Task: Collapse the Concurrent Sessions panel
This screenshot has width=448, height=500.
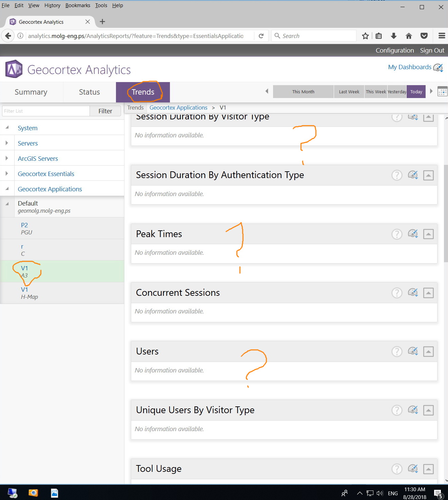Action: (x=428, y=293)
